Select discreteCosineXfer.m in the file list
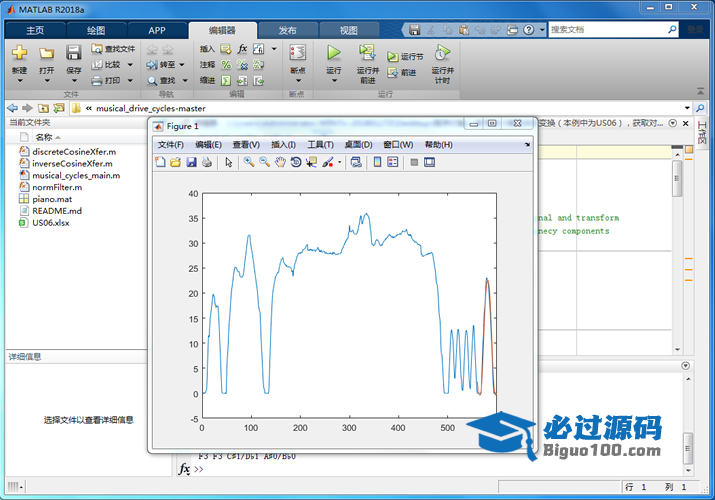This screenshot has width=715, height=500. (74, 152)
